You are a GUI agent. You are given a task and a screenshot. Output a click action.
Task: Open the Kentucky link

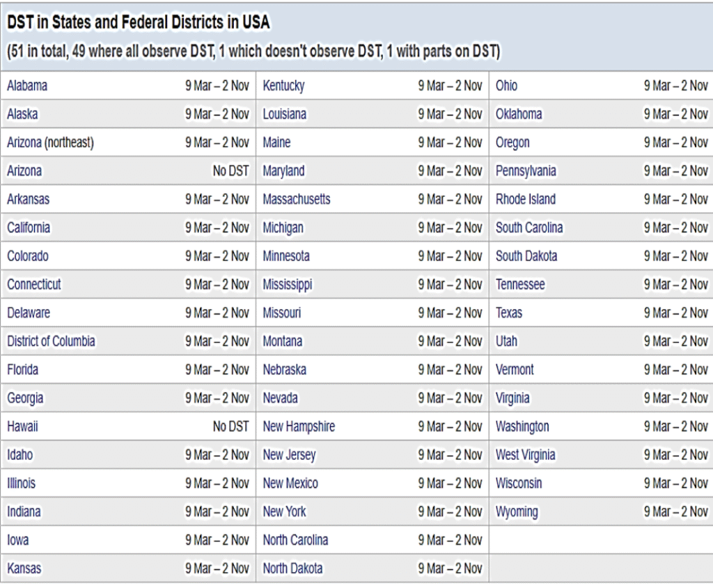(283, 86)
